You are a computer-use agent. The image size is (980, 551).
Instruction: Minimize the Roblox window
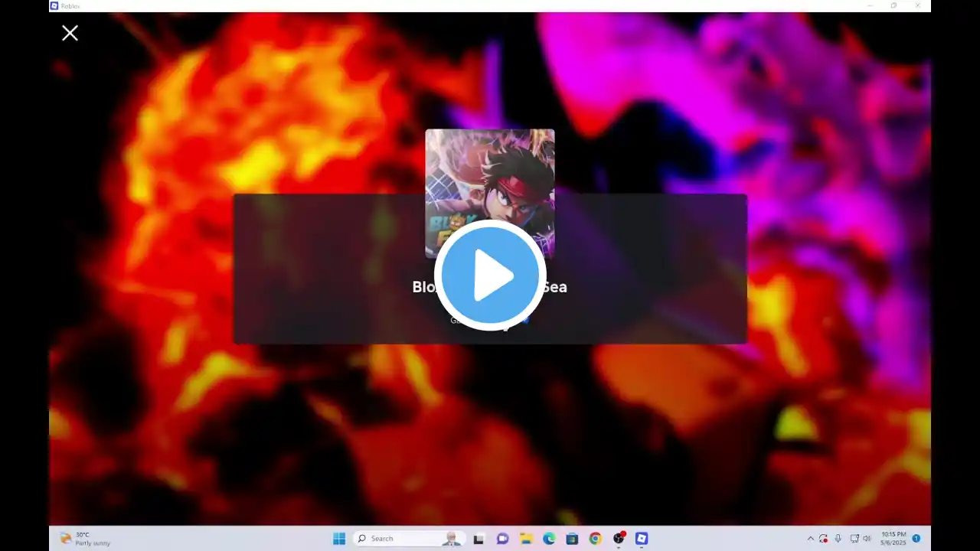870,5
